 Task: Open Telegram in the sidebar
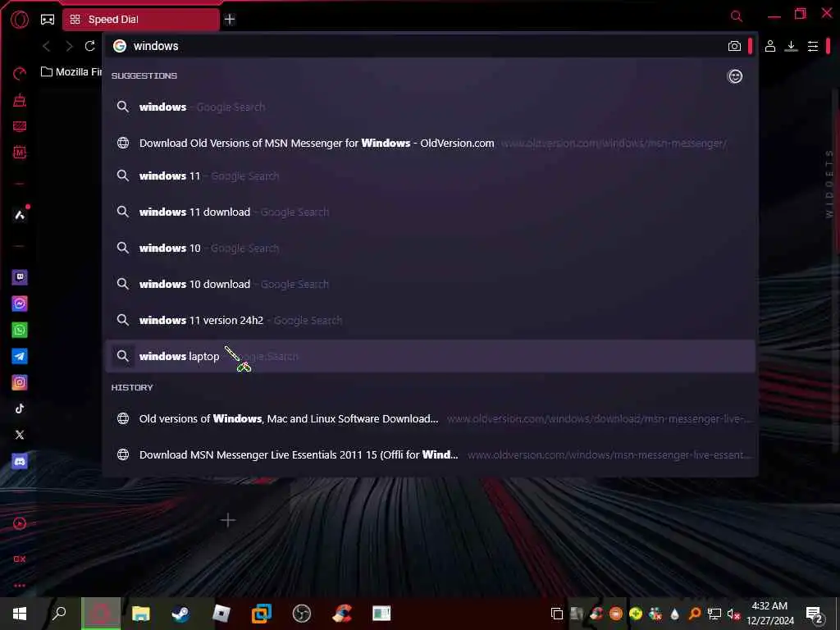[20, 356]
